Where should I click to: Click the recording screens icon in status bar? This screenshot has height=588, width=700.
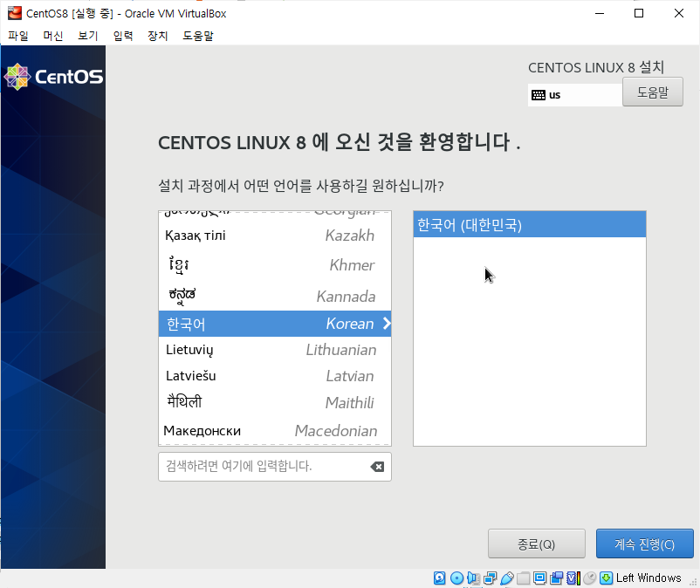coord(556,578)
